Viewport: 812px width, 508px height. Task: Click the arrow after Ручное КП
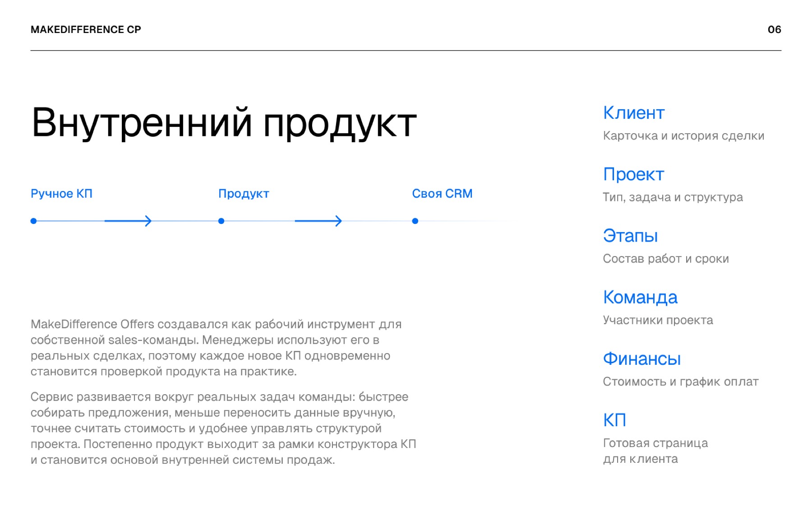pos(128,221)
